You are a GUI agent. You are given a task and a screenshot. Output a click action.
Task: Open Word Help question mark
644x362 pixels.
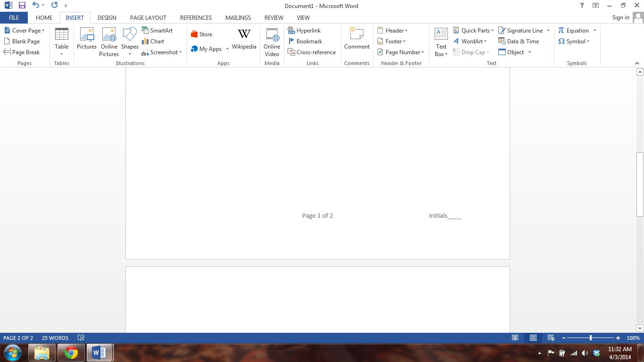581,6
